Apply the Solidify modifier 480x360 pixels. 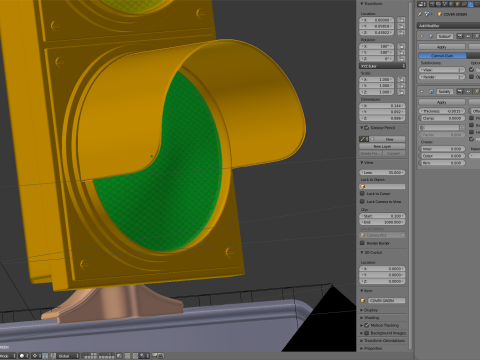(442, 102)
